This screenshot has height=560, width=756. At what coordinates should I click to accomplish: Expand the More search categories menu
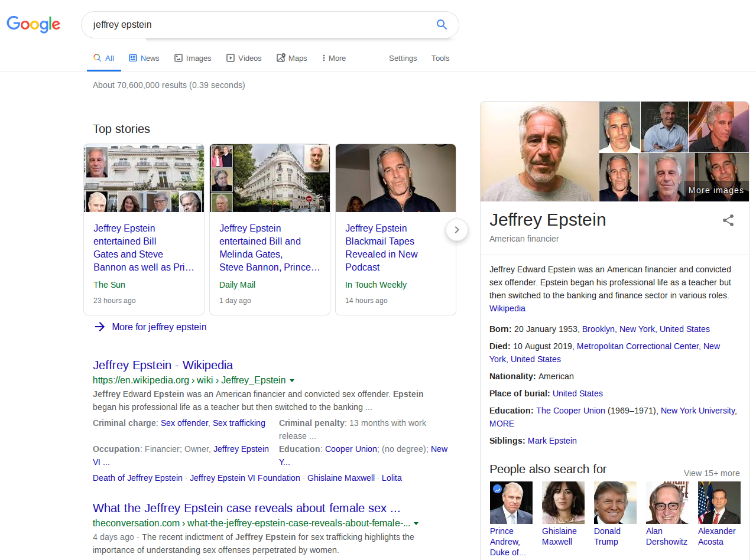(x=334, y=58)
